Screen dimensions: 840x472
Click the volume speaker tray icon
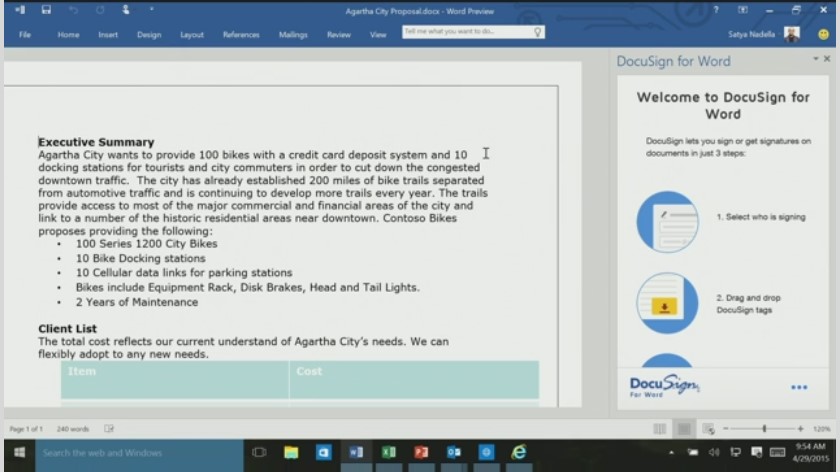tap(714, 453)
